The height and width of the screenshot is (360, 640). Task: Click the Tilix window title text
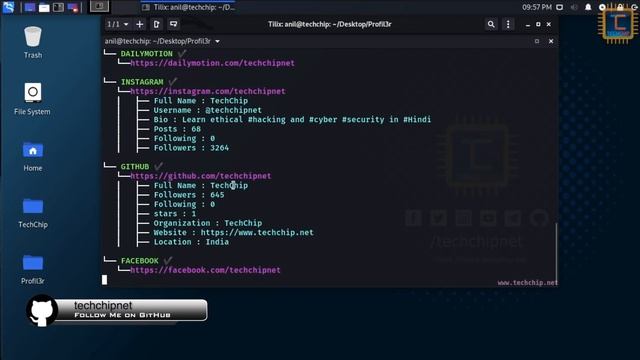[330, 24]
